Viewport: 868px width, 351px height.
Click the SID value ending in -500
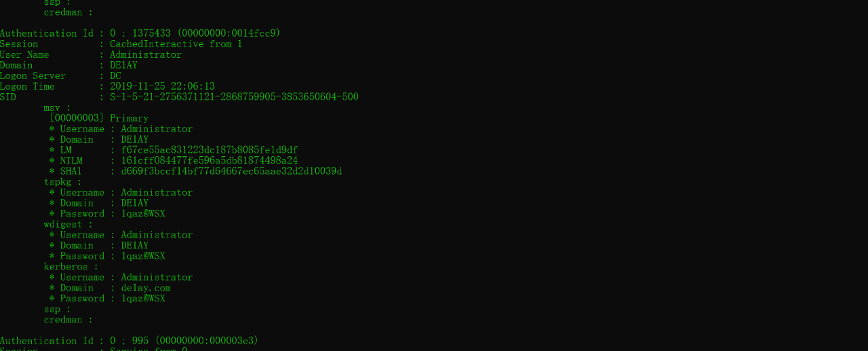coord(234,97)
